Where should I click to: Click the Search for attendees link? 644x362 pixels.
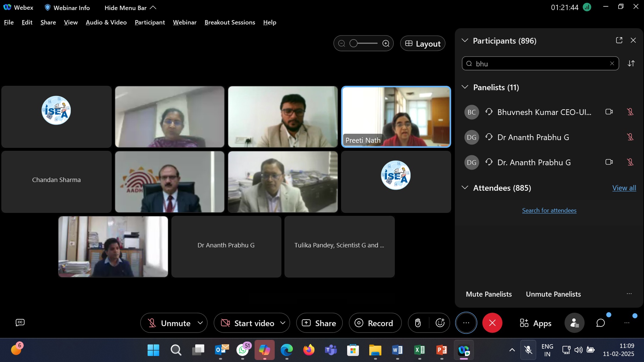(549, 210)
